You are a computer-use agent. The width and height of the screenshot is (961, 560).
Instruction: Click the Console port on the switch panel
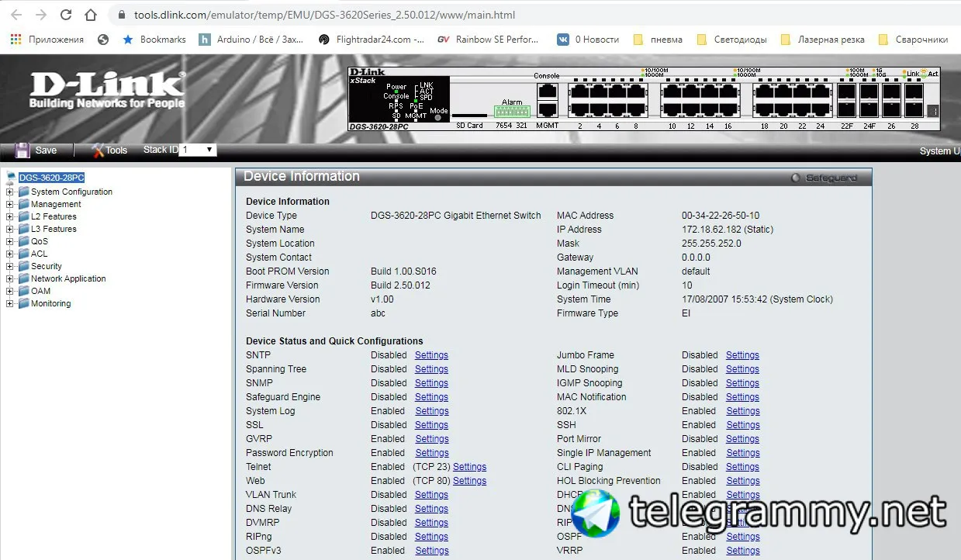(x=547, y=91)
